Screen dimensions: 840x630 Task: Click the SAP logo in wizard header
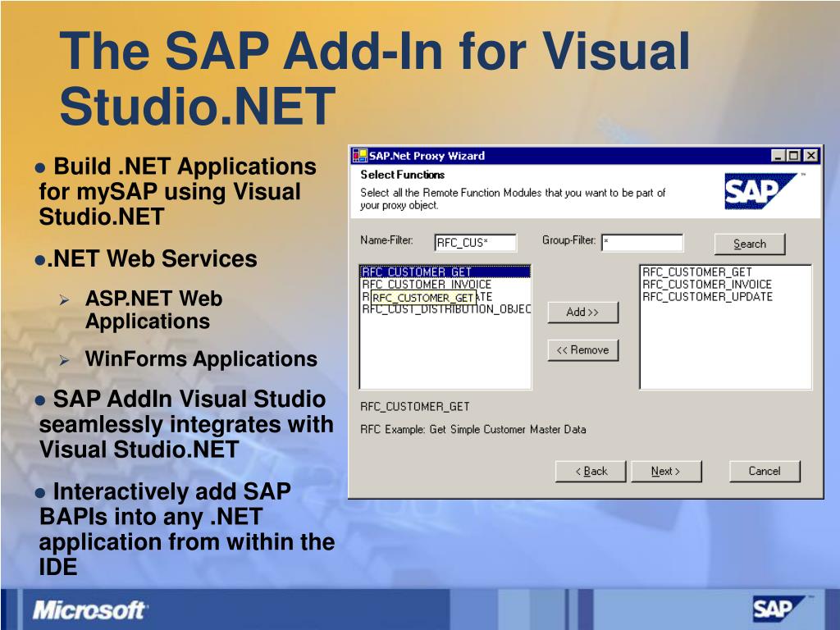point(763,191)
